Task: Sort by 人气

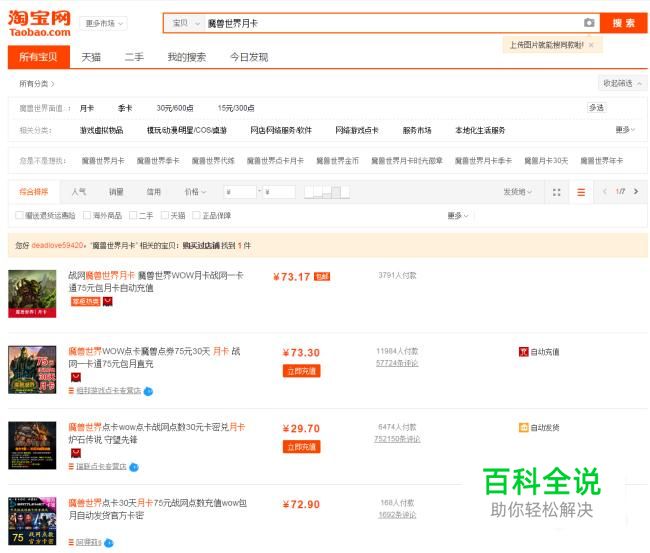Action: point(79,192)
